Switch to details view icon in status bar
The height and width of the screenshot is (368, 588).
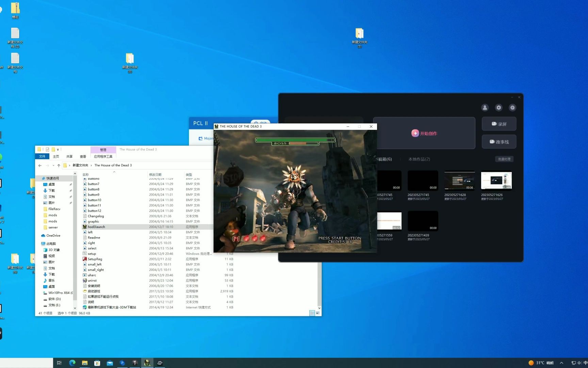tap(312, 313)
